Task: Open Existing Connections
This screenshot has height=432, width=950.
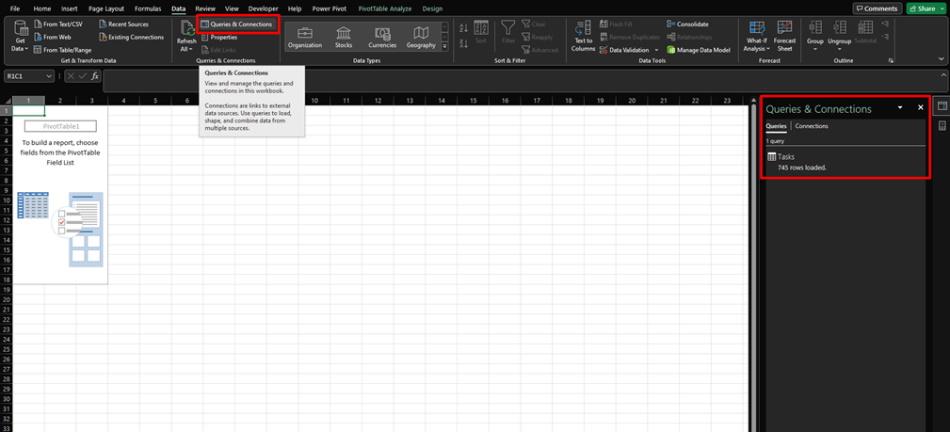Action: pyautogui.click(x=131, y=37)
